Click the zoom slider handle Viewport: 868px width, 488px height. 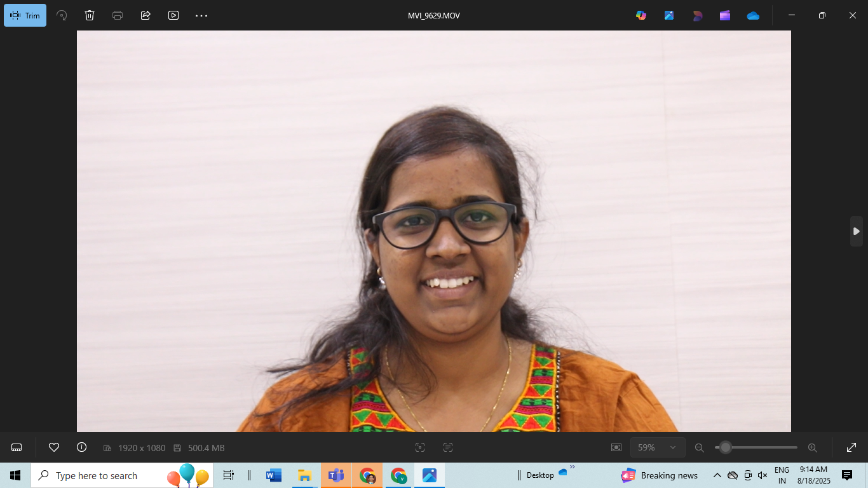pos(725,447)
